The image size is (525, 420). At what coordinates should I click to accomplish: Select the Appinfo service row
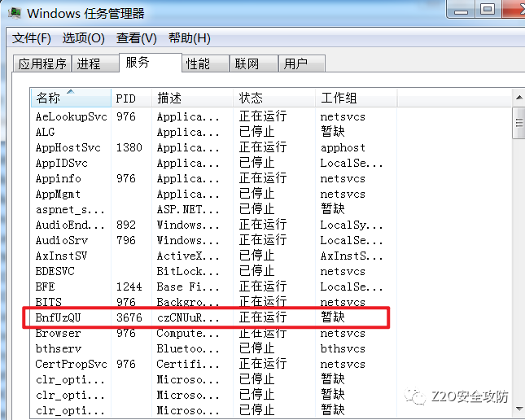[213, 178]
